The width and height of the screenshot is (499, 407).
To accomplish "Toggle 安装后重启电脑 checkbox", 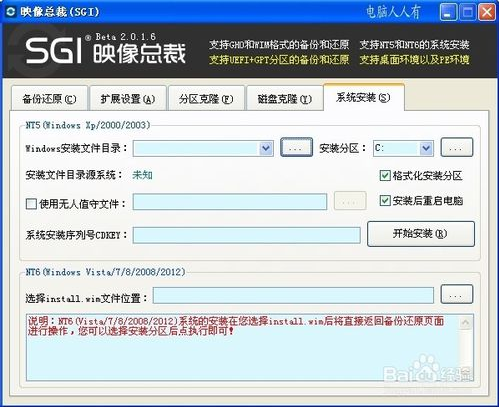I will 385,200.
